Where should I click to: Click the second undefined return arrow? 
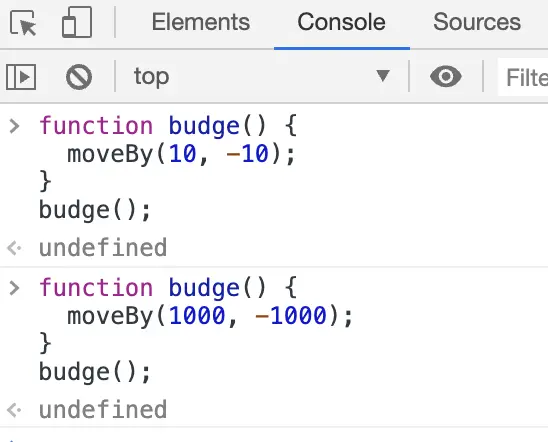[x=14, y=410]
